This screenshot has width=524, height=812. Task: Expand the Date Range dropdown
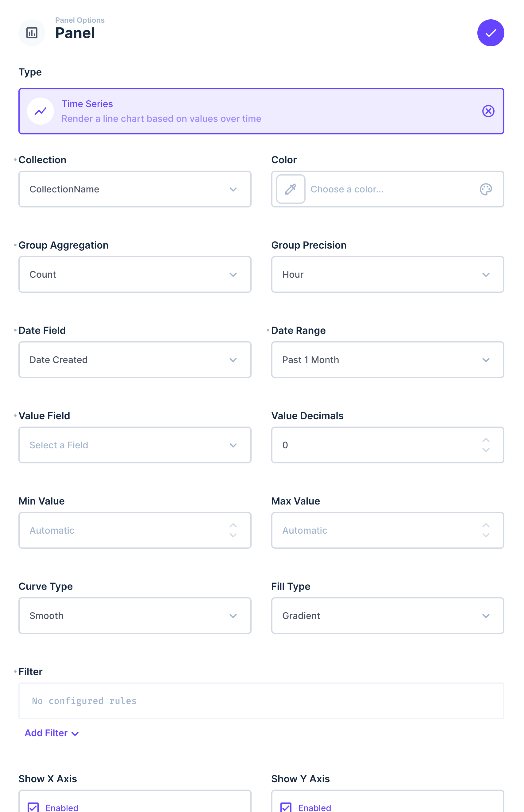click(x=387, y=360)
